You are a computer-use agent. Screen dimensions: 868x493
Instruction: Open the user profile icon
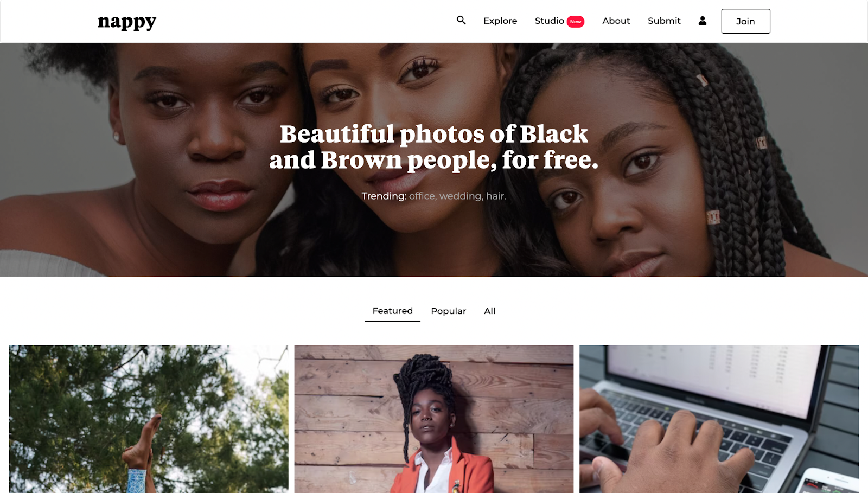point(703,21)
